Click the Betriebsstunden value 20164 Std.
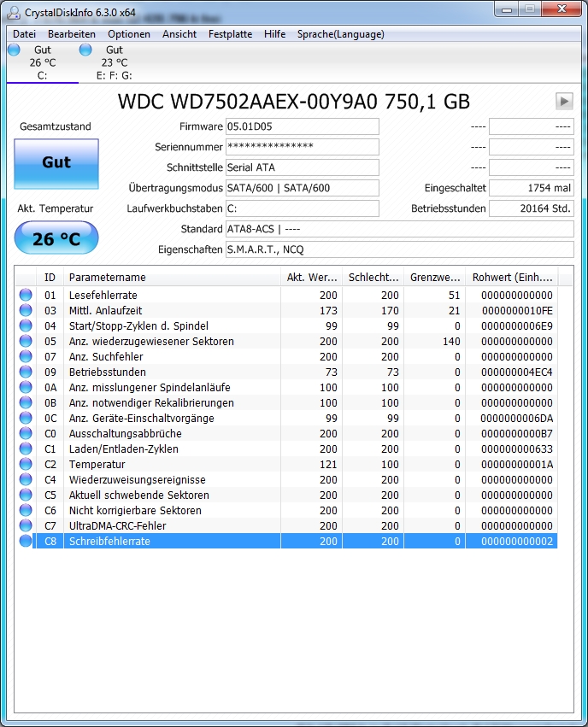 [532, 208]
